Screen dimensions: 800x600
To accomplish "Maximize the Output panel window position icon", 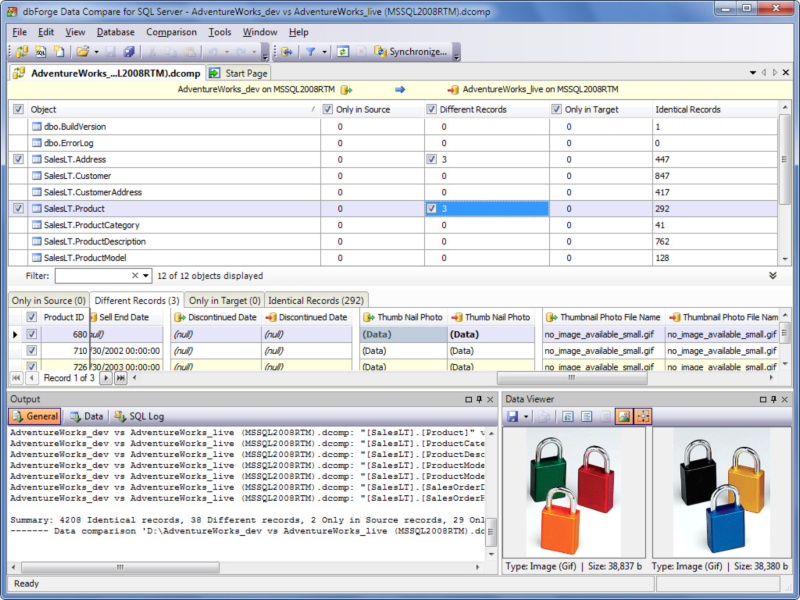I will pos(469,399).
